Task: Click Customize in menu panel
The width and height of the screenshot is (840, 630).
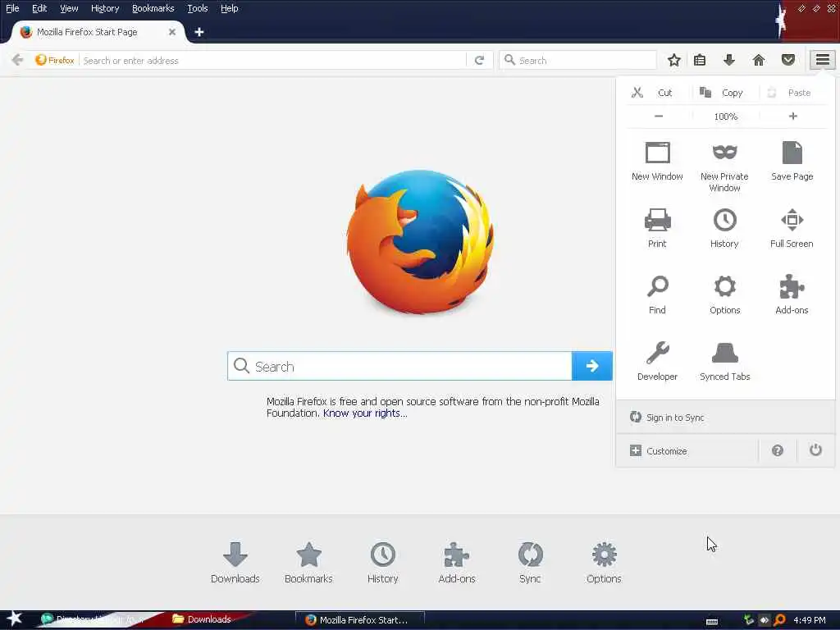Action: (x=687, y=451)
